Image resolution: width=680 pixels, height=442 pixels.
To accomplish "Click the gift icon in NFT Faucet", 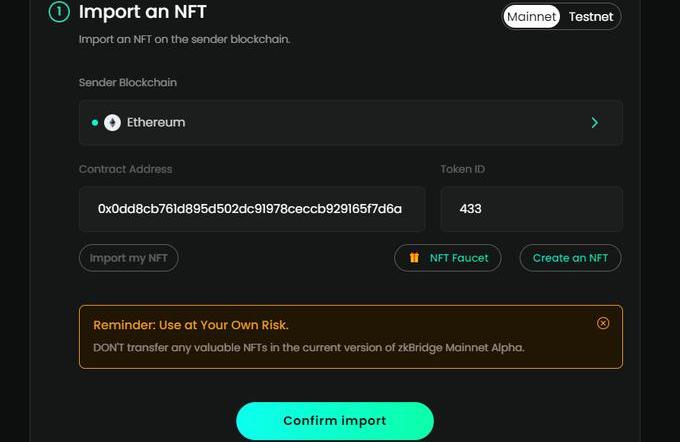I will pos(414,258).
